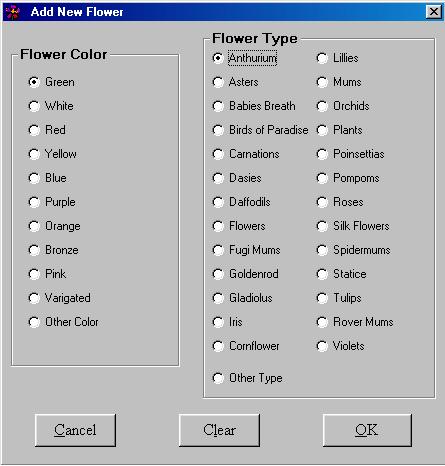
Task: Select the White flower color
Action: pos(51,106)
